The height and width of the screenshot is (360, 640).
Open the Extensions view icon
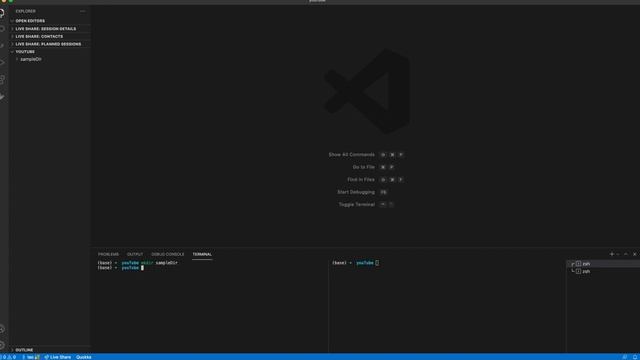point(2,80)
